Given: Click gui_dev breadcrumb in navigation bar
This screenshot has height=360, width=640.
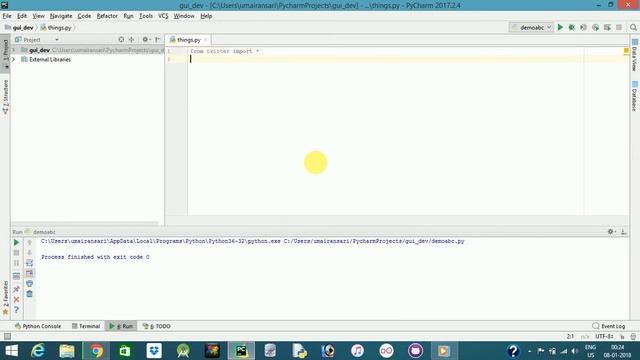Looking at the screenshot, I should coord(19,28).
